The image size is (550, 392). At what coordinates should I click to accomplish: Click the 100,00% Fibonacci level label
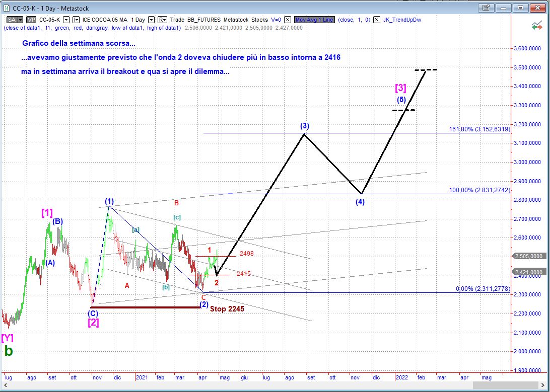click(479, 190)
